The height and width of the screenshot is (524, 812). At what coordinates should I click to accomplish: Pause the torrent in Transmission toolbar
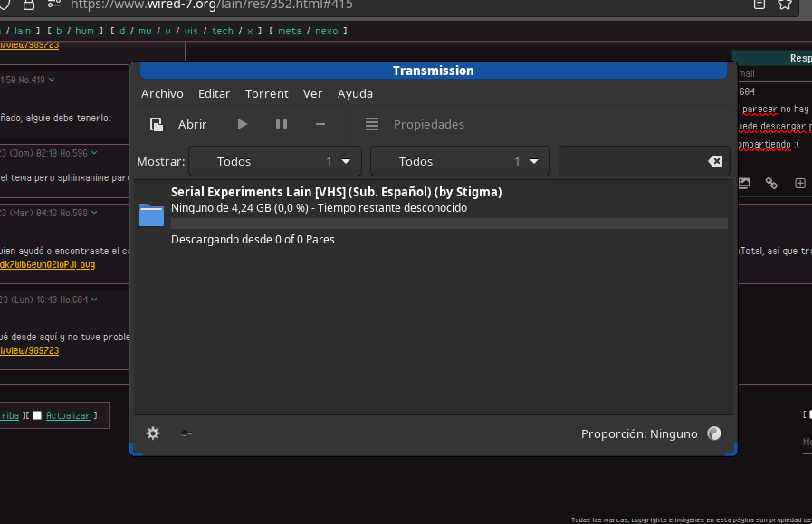pyautogui.click(x=282, y=124)
